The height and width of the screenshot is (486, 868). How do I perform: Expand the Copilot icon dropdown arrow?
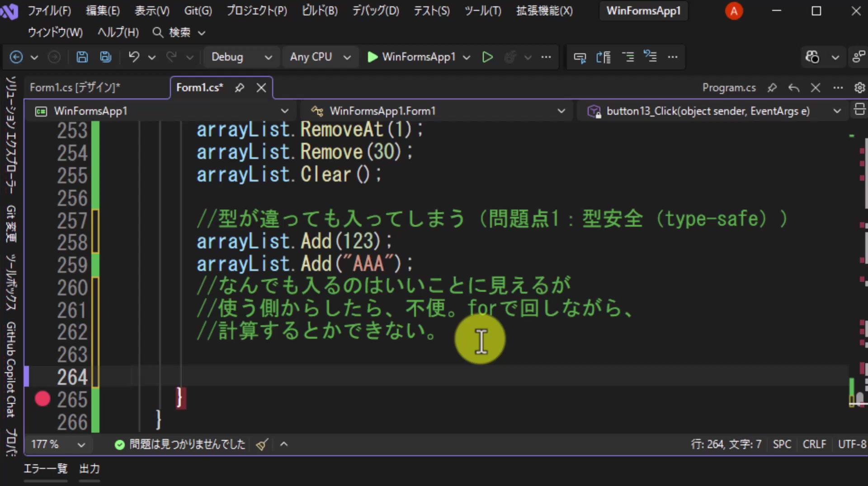(835, 57)
